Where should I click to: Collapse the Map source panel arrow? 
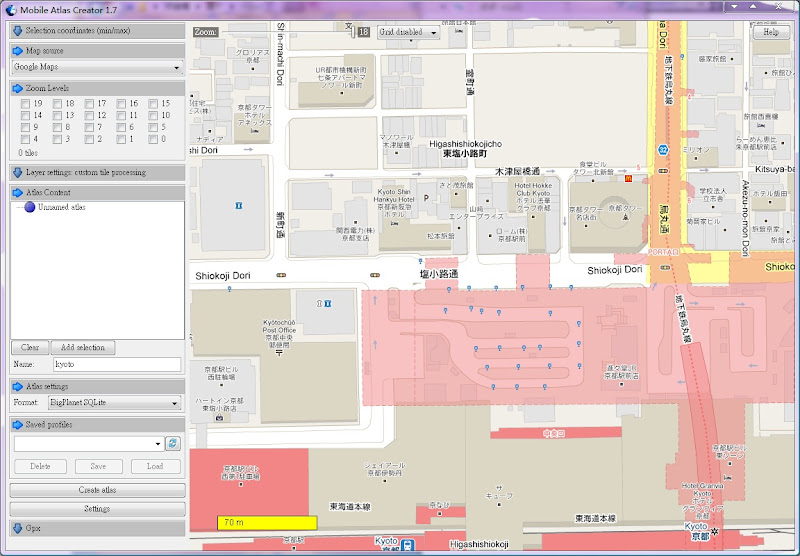point(18,50)
